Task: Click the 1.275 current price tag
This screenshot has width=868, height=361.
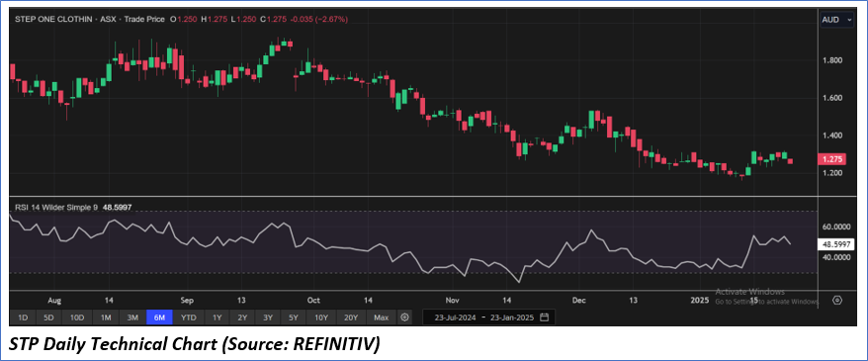Action: (832, 159)
